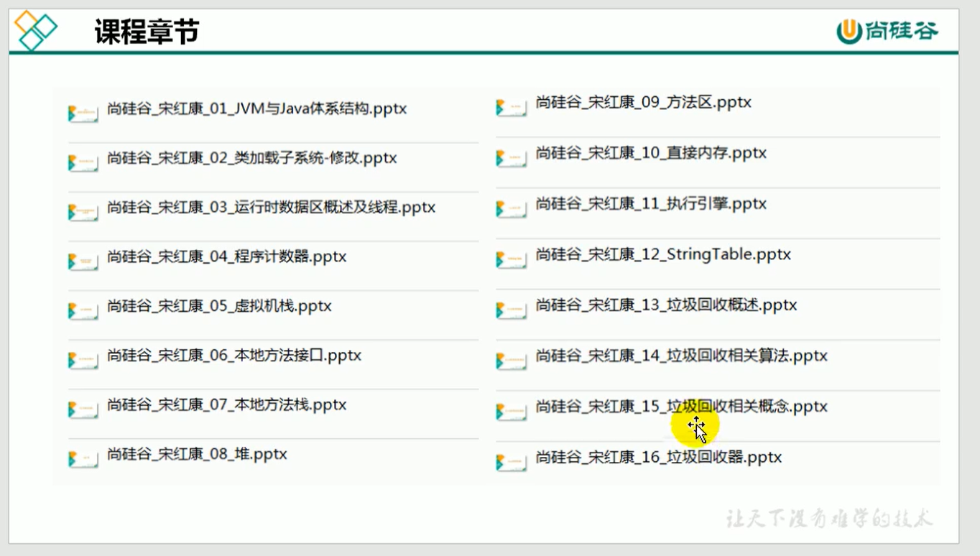
Task: Click the pptx icon for 04_程序计数器
Action: click(83, 261)
